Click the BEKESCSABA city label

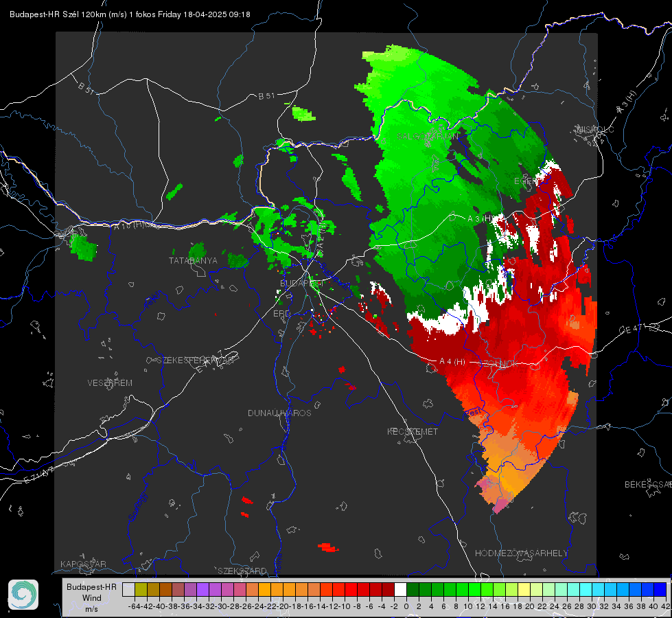click(648, 485)
